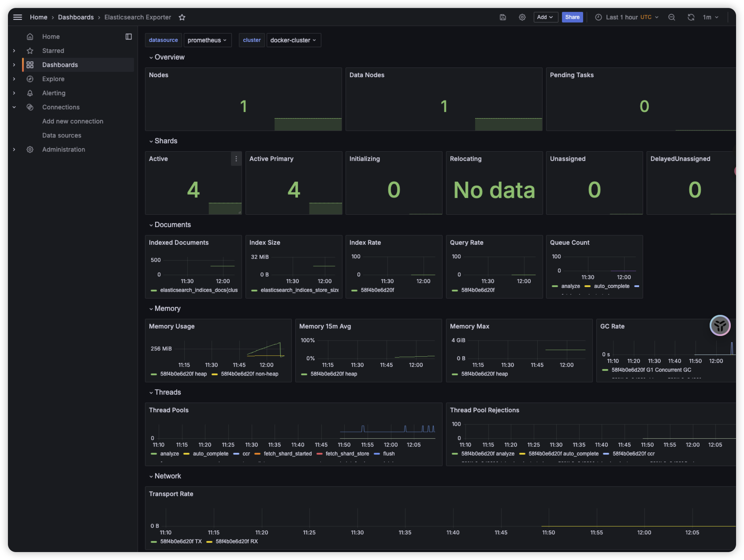Click Home breadcrumb link
This screenshot has height=560, width=744.
pyautogui.click(x=38, y=17)
